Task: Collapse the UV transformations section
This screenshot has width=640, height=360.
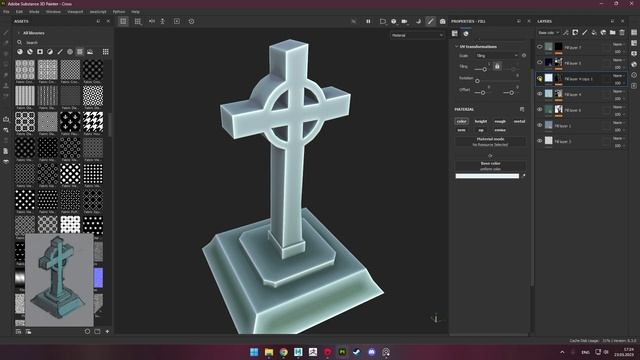Action: 457,47
